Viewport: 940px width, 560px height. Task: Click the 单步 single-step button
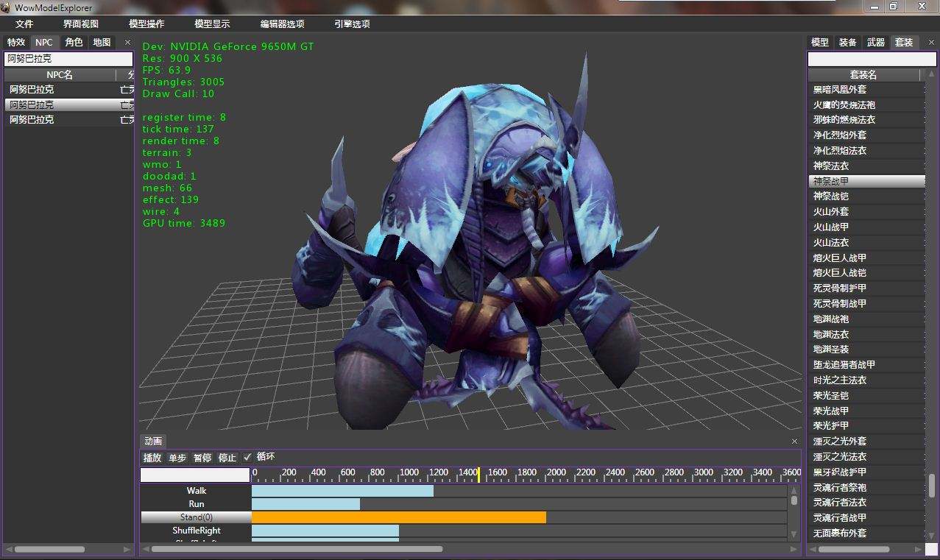(x=177, y=458)
